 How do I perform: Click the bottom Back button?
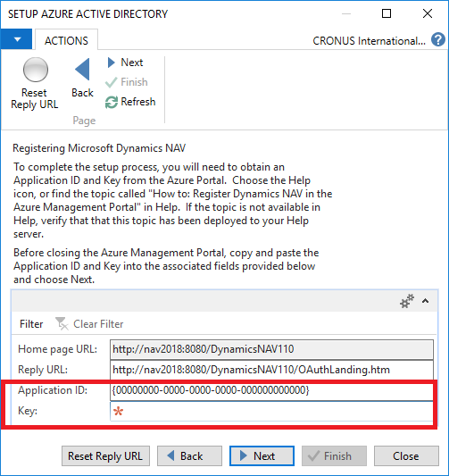[x=189, y=456]
